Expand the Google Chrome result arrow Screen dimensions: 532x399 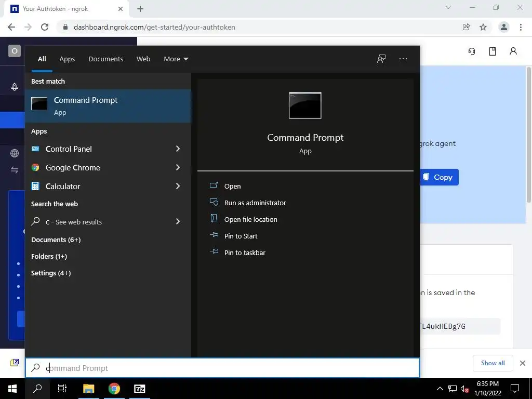pos(178,167)
